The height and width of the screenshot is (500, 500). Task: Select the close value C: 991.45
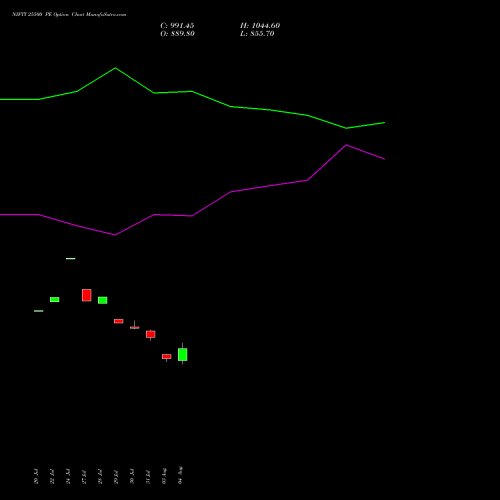(x=177, y=26)
